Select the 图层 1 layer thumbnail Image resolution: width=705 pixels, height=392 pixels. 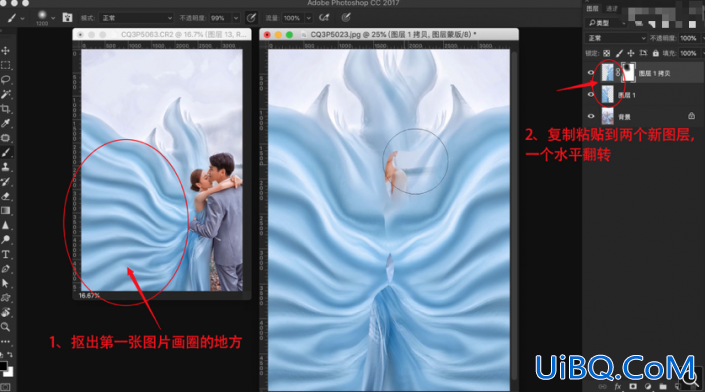pos(607,94)
